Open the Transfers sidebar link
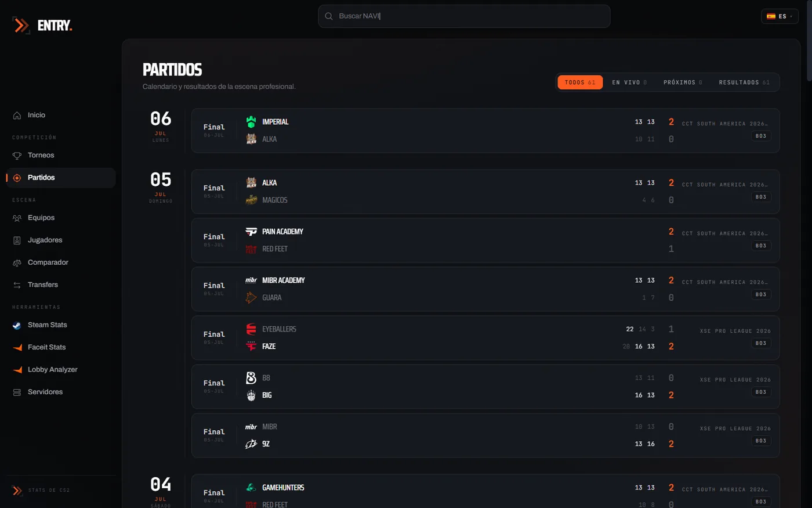 (61, 285)
